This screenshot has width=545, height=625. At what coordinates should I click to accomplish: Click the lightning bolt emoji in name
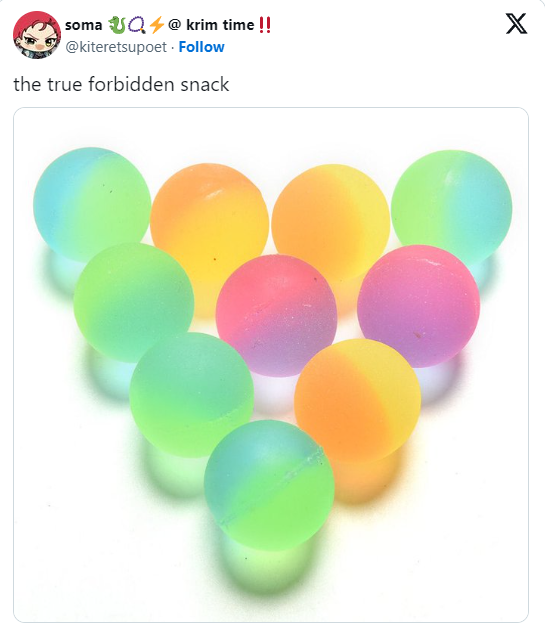156,25
